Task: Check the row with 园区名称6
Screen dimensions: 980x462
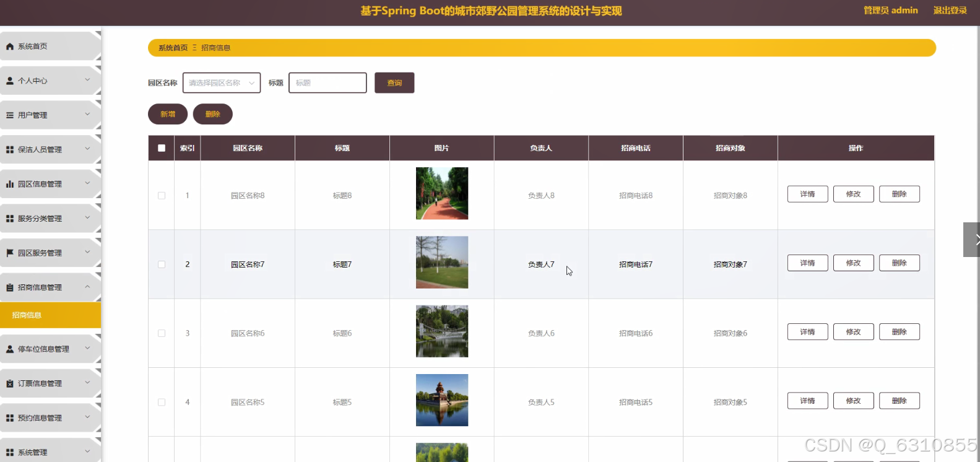Action: (162, 333)
